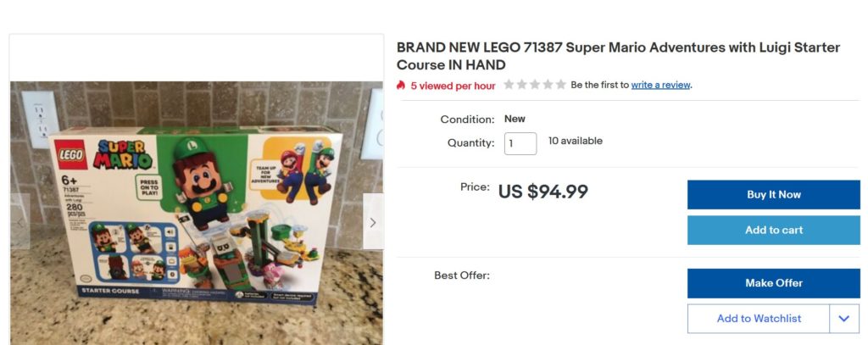Add the item to Watchlist
Image resolution: width=868 pixels, height=345 pixels.
pyautogui.click(x=758, y=319)
